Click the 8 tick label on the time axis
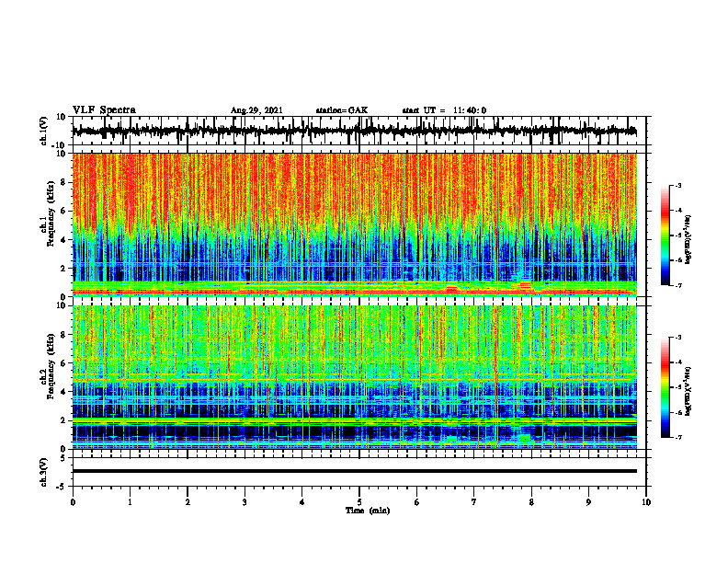This screenshot has width=728, height=563. tap(531, 502)
